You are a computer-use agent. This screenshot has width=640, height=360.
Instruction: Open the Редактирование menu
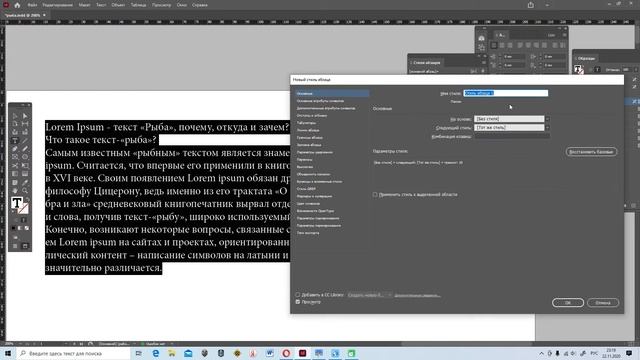click(58, 5)
